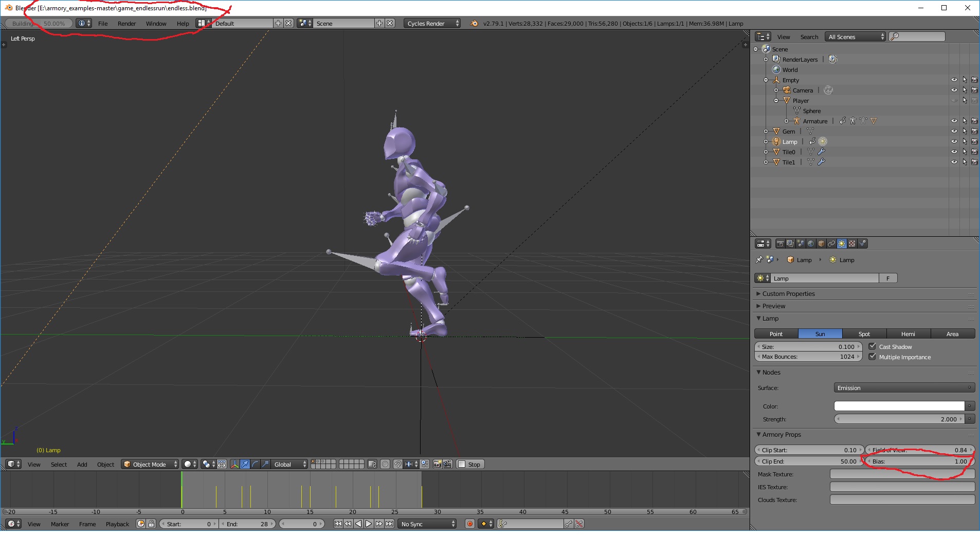Expand the Armature item in the outliner
The height and width of the screenshot is (555, 980).
tap(787, 121)
